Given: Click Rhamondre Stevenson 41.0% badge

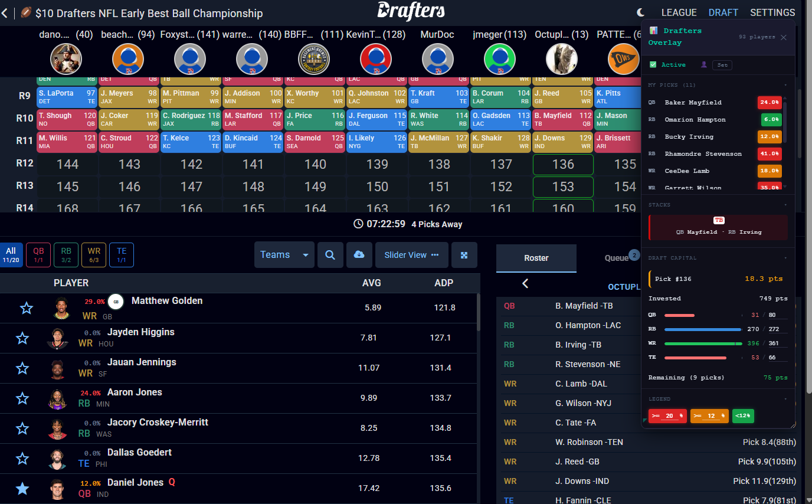Looking at the screenshot, I should coord(770,153).
